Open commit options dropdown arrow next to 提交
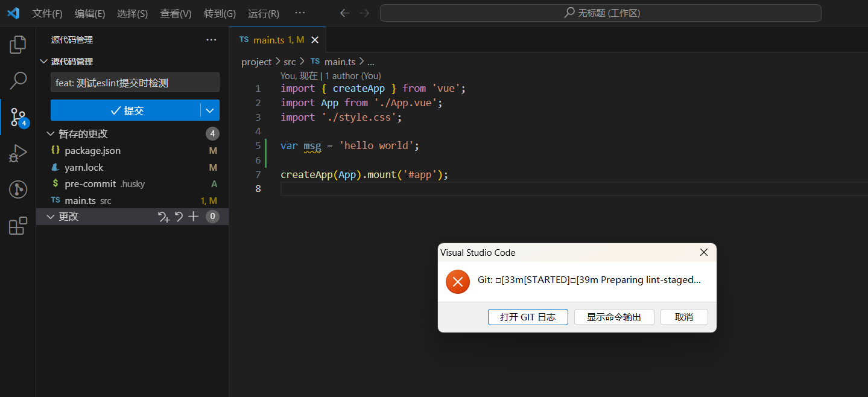The height and width of the screenshot is (397, 868). point(210,110)
